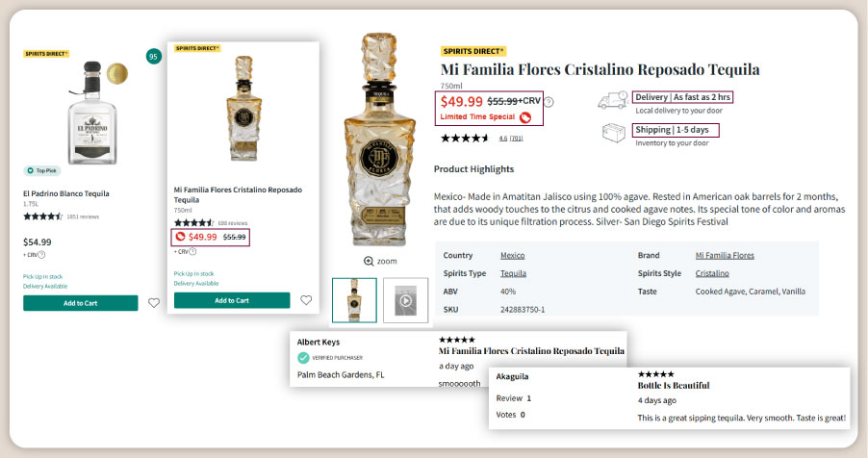Screen dimensions: 868x458
Task: Add El Padrino Blanco Tequila to cart
Action: [80, 303]
